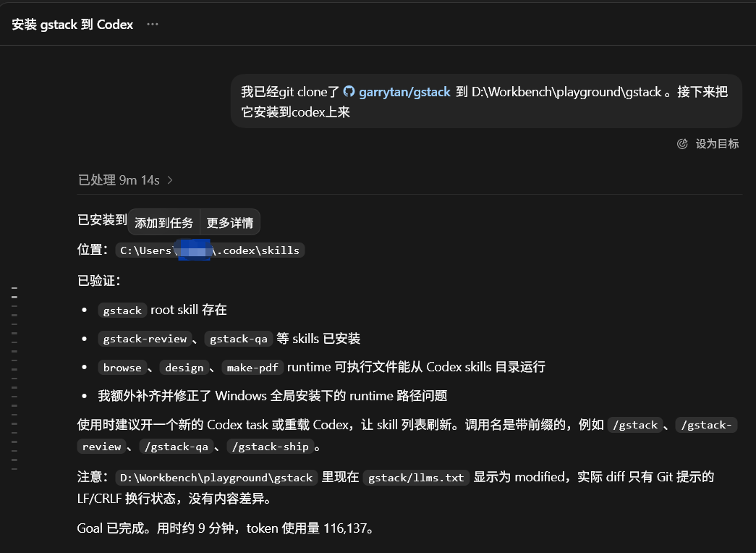Viewport: 756px width, 553px height.
Task: Click the Windows runtime 路径问题 bullet line
Action: click(273, 396)
